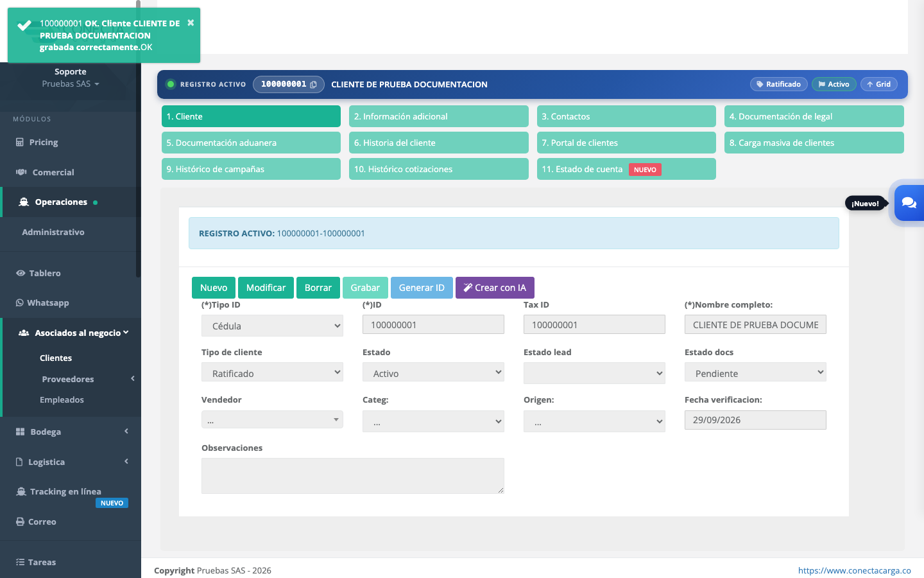The height and width of the screenshot is (578, 924).
Task: Open the conectacarga.co link
Action: (854, 570)
